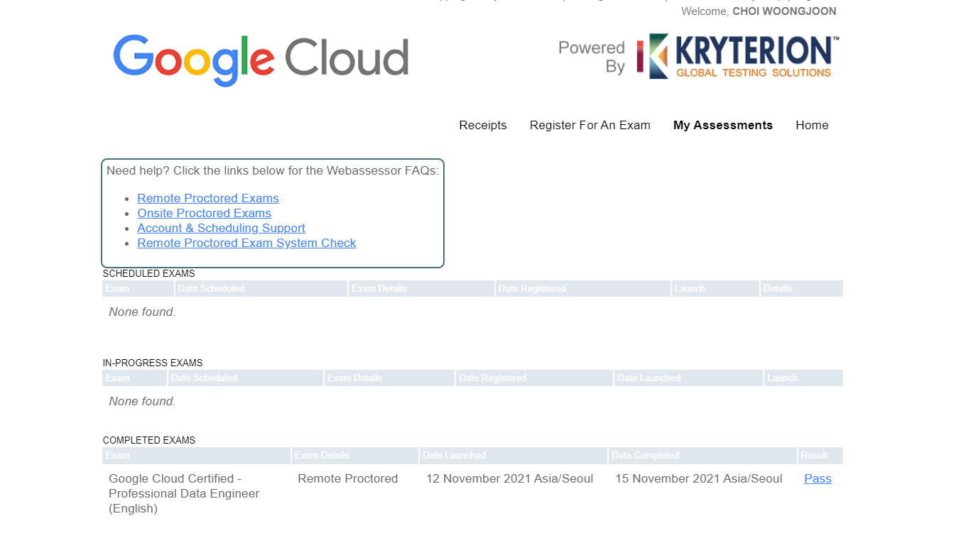Viewport: 961px width, 560px height.
Task: Click the Remote Proctored cell
Action: click(x=348, y=478)
